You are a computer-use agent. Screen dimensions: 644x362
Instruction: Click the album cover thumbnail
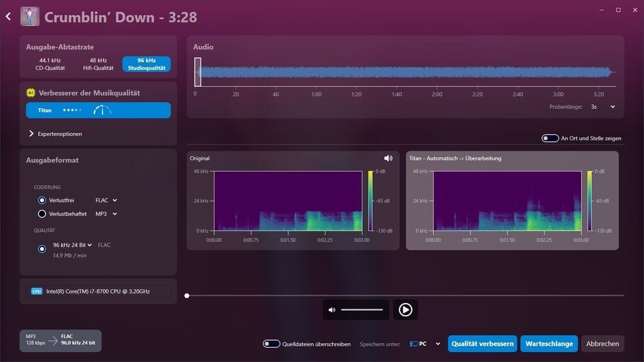pyautogui.click(x=30, y=16)
